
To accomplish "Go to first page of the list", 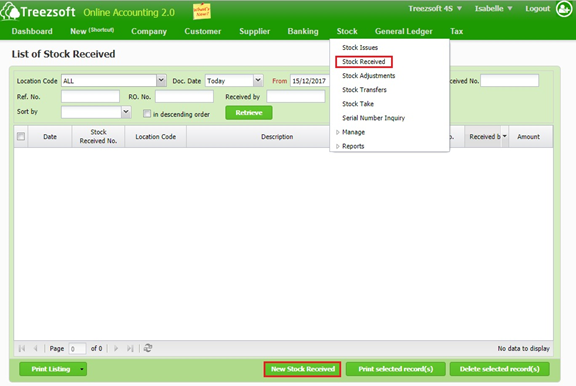I will click(22, 348).
